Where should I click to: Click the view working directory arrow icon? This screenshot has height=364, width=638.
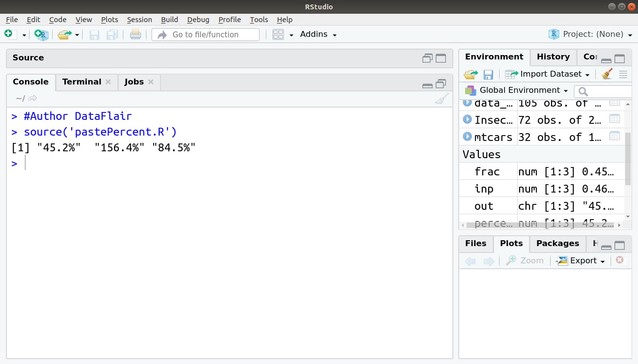[33, 98]
